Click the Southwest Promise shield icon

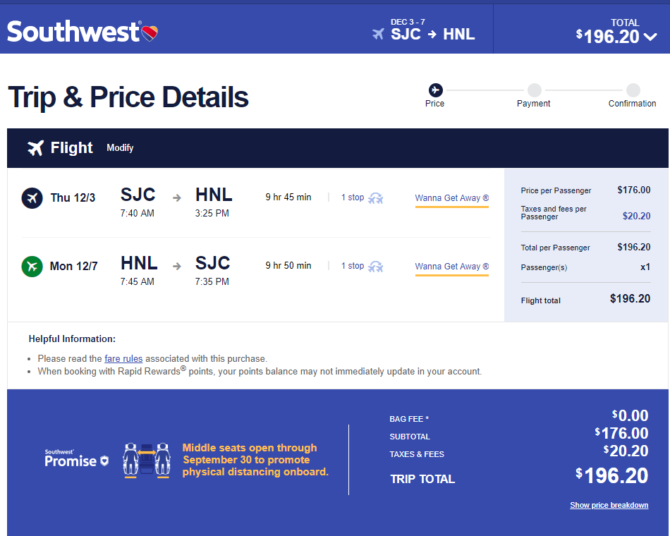[x=104, y=461]
